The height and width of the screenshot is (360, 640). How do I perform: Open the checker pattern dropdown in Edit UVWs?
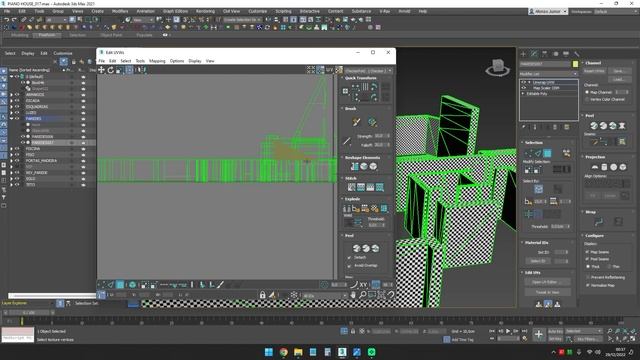pos(369,71)
